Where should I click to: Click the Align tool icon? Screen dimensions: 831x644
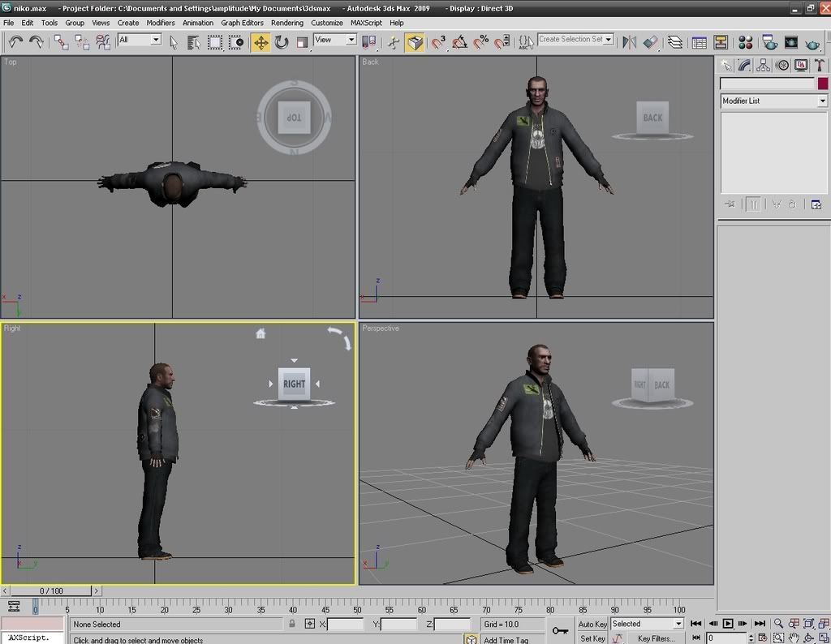[x=650, y=42]
